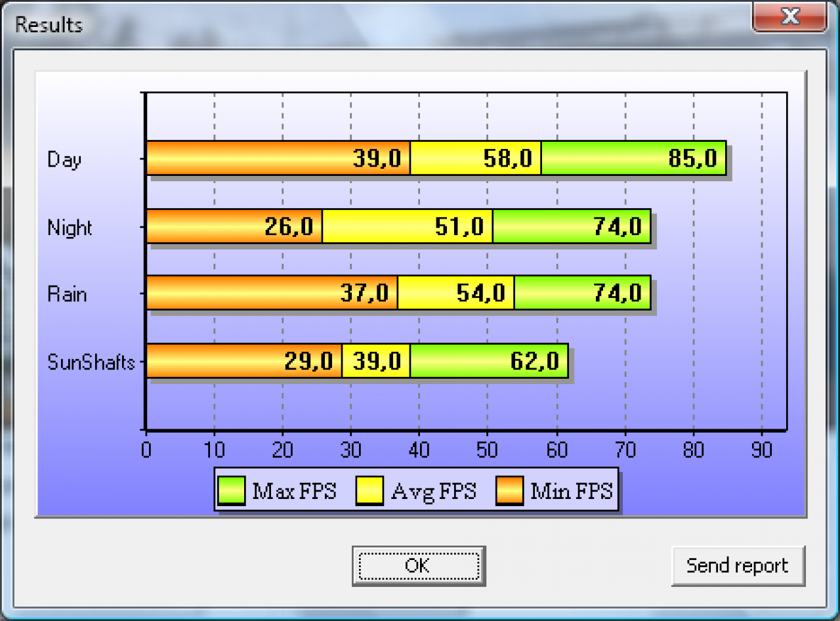Click the orange Min FPS legend swatch

pos(509,491)
